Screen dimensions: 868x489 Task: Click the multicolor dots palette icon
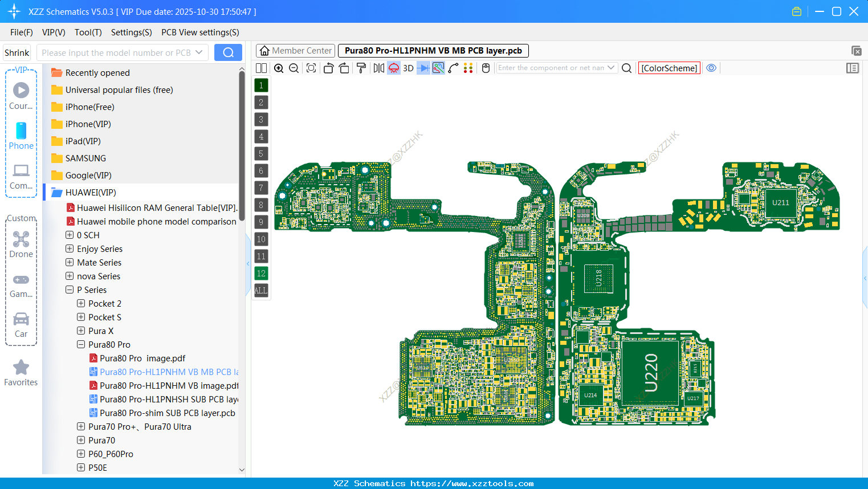pyautogui.click(x=467, y=68)
